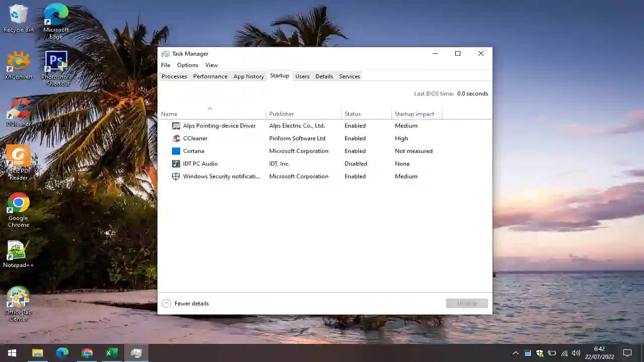Open the Windows Start menu
The width and height of the screenshot is (644, 362).
pyautogui.click(x=12, y=353)
